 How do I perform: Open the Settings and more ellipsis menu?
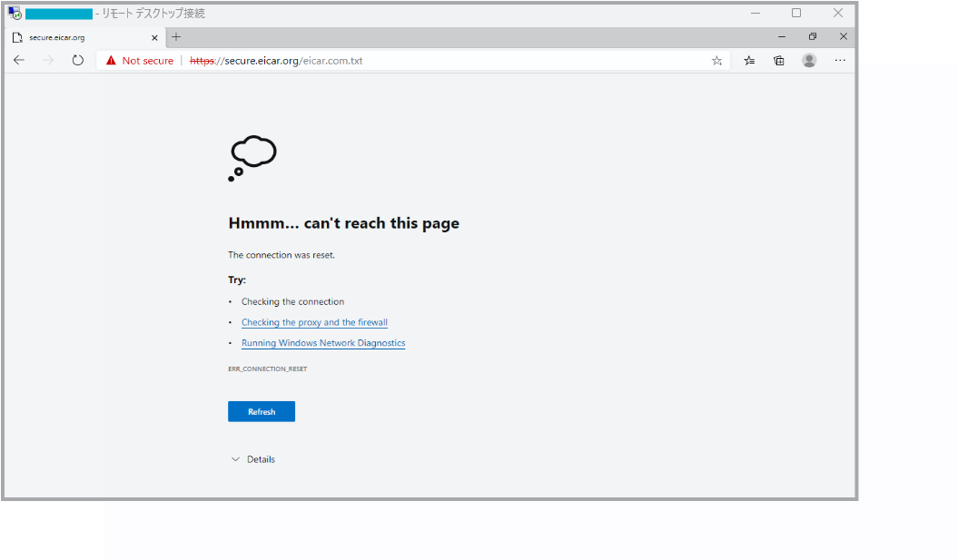tap(840, 60)
